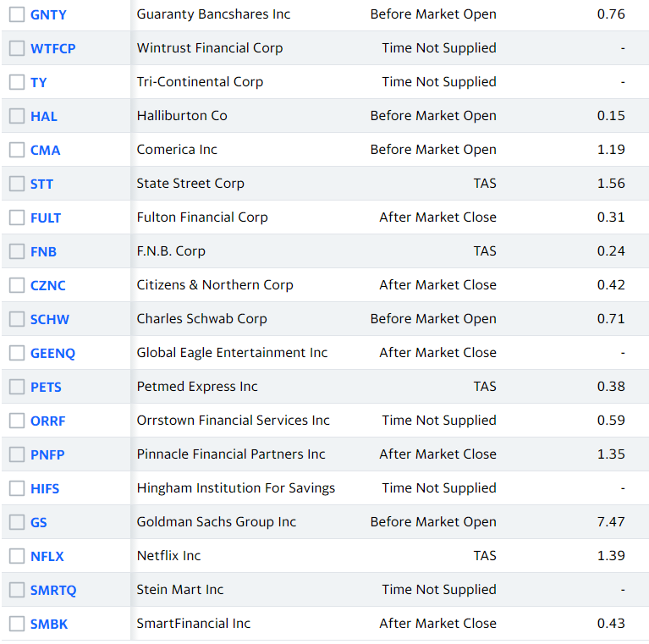The image size is (649, 644).
Task: Select the GEENQ checkbox
Action: click(x=17, y=353)
